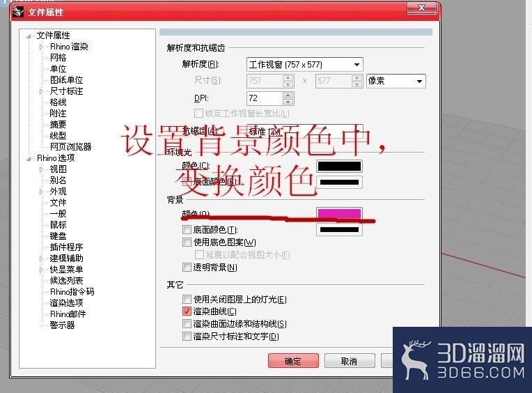532x393 pixels.
Task: Select 文件 under Rhino 选项
Action: [58, 203]
